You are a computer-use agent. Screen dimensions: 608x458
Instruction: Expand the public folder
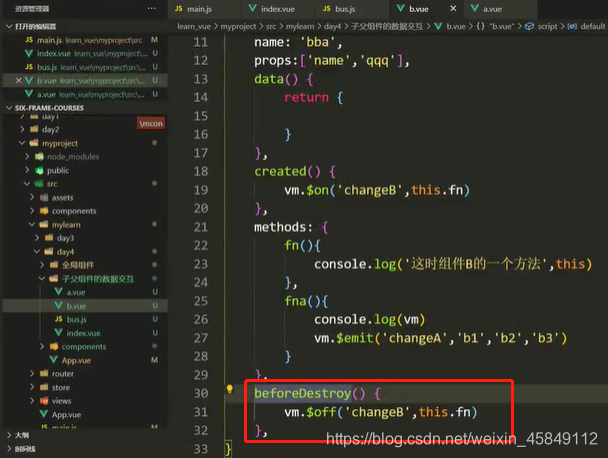tap(27, 170)
